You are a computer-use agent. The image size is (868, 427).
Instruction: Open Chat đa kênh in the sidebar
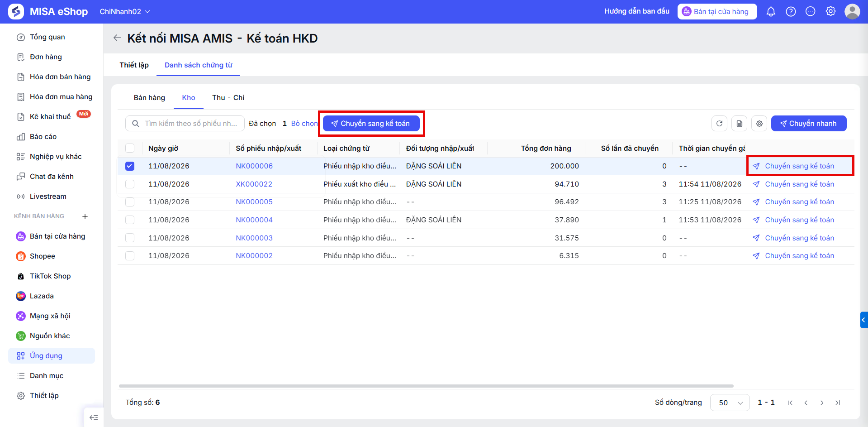tap(52, 177)
